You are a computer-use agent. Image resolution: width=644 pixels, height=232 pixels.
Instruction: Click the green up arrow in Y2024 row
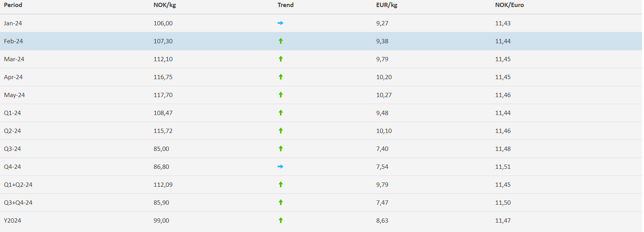pyautogui.click(x=281, y=220)
